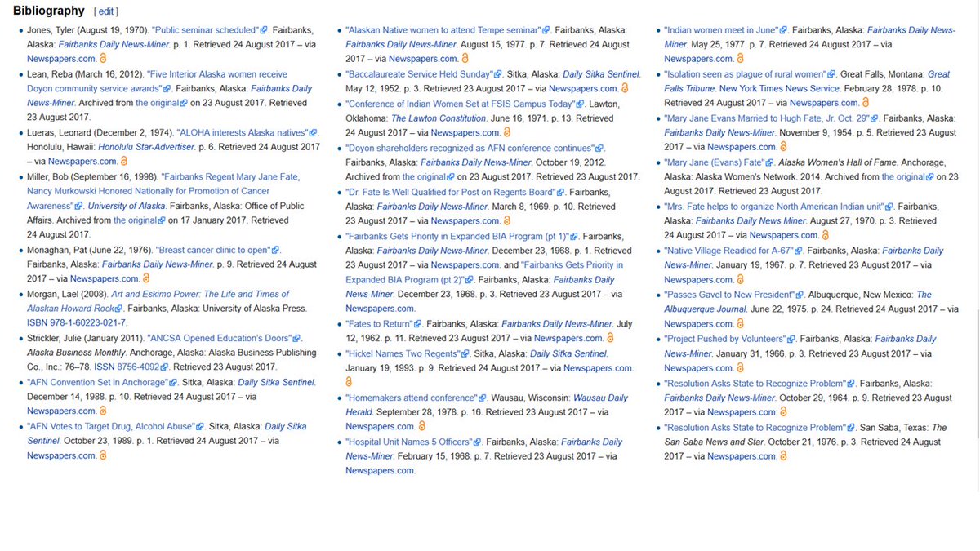This screenshot has height=551, width=980.
Task: Click the lock icon for the San Saba News citation
Action: 783,455
